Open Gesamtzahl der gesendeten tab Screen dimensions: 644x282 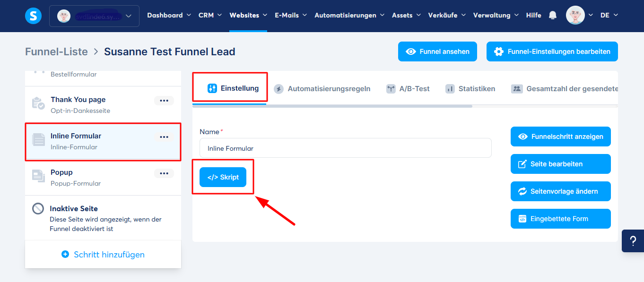pyautogui.click(x=565, y=88)
